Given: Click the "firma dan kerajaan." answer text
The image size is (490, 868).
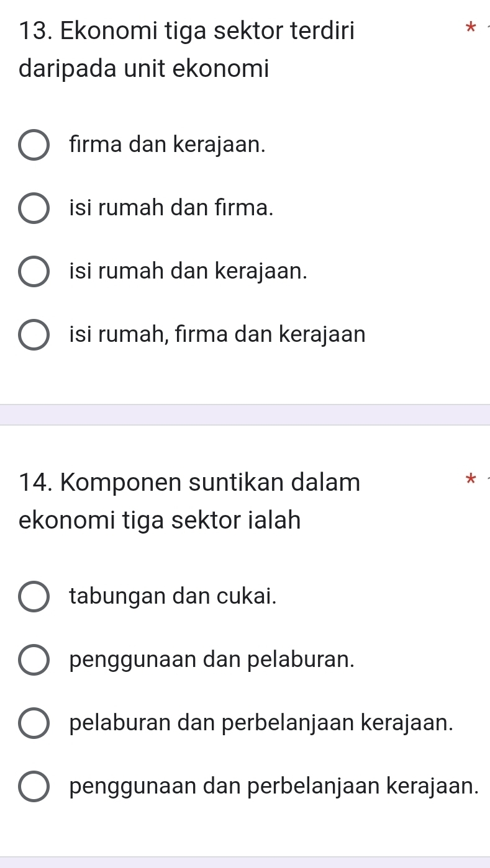Looking at the screenshot, I should pyautogui.click(x=168, y=145).
